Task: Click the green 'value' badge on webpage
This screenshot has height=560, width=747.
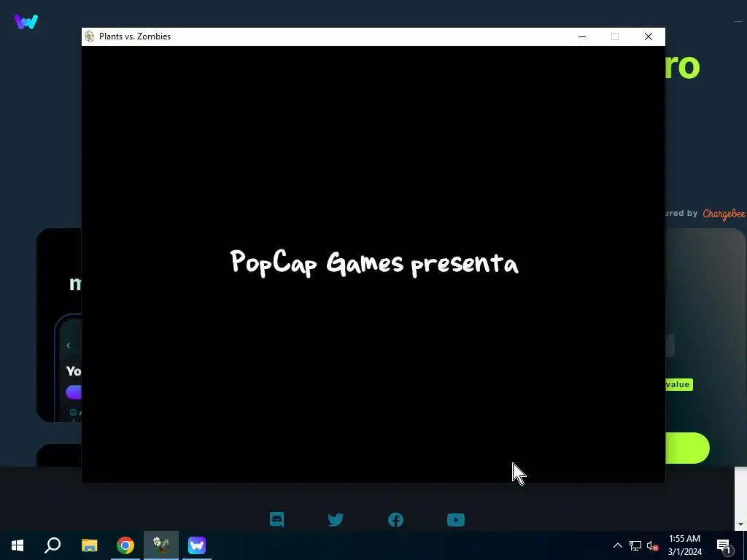Action: point(678,384)
